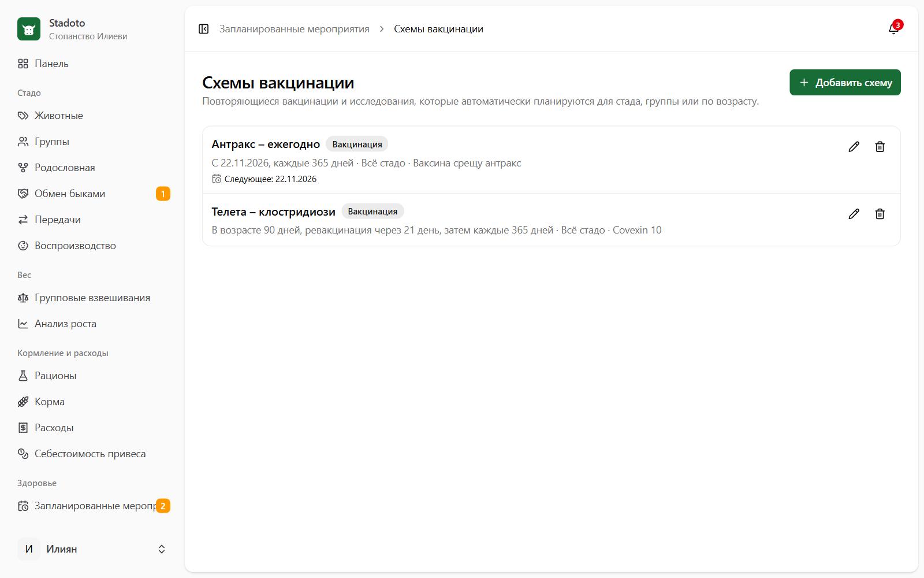This screenshot has width=924, height=578.
Task: Open Групповые взвешивания page
Action: [x=94, y=298]
